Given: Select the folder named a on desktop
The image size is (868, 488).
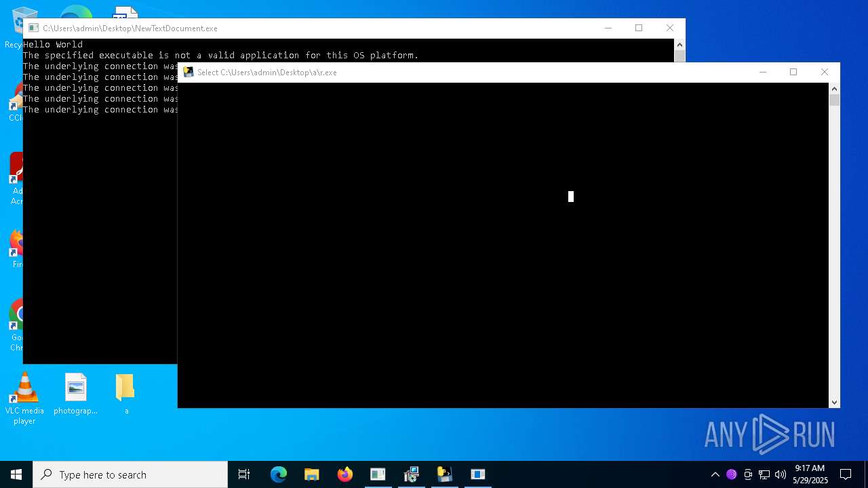Looking at the screenshot, I should click(125, 394).
